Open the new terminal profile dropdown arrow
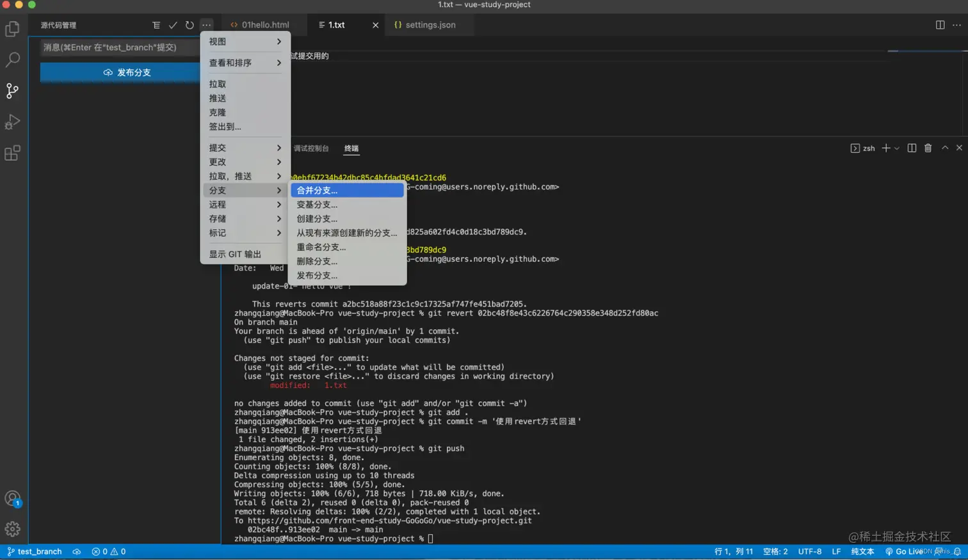The height and width of the screenshot is (560, 968). coord(896,148)
